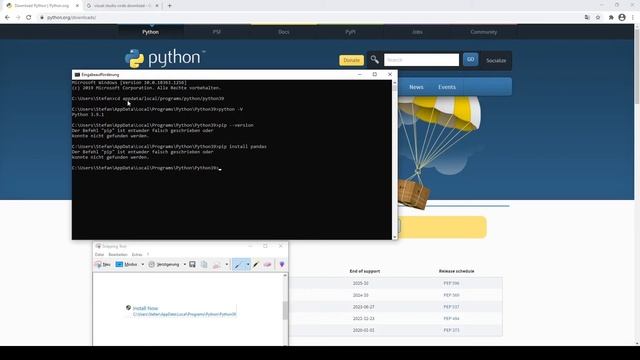Open the PEP 596 link
640x360 pixels.
pyautogui.click(x=451, y=283)
